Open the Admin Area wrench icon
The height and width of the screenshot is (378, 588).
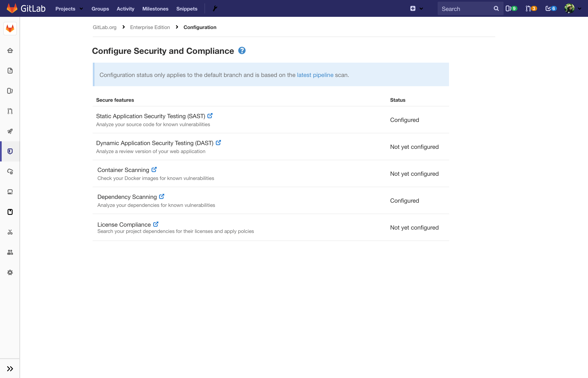pyautogui.click(x=215, y=8)
